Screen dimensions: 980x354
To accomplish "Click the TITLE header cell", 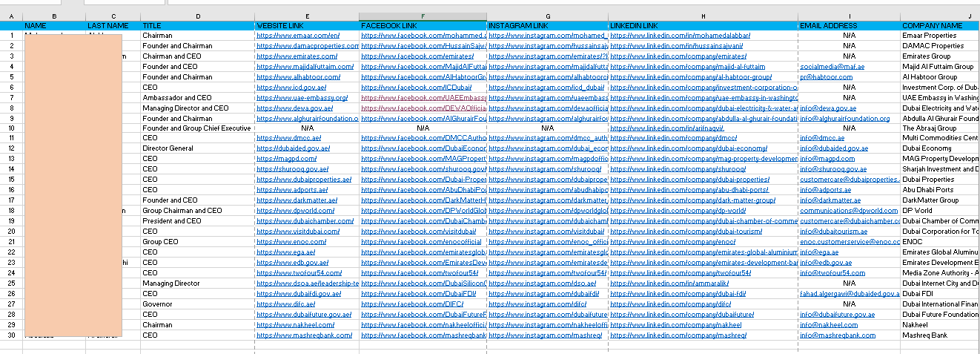I will coord(198,26).
